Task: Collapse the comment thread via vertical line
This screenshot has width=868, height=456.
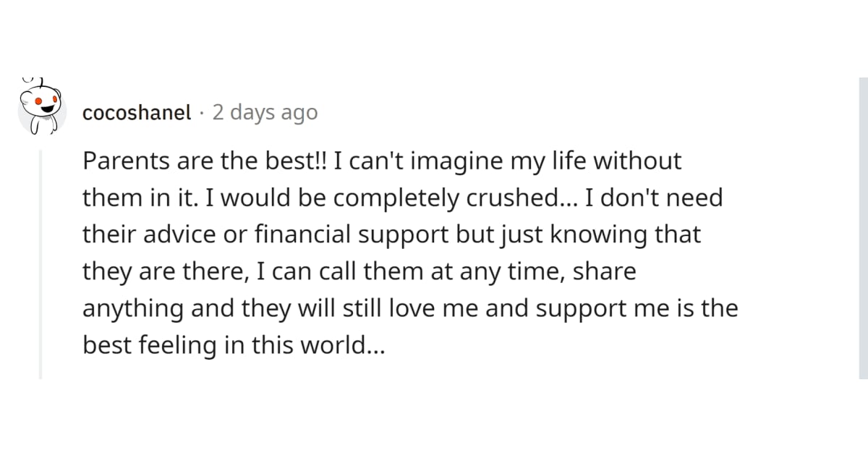Action: (x=41, y=264)
